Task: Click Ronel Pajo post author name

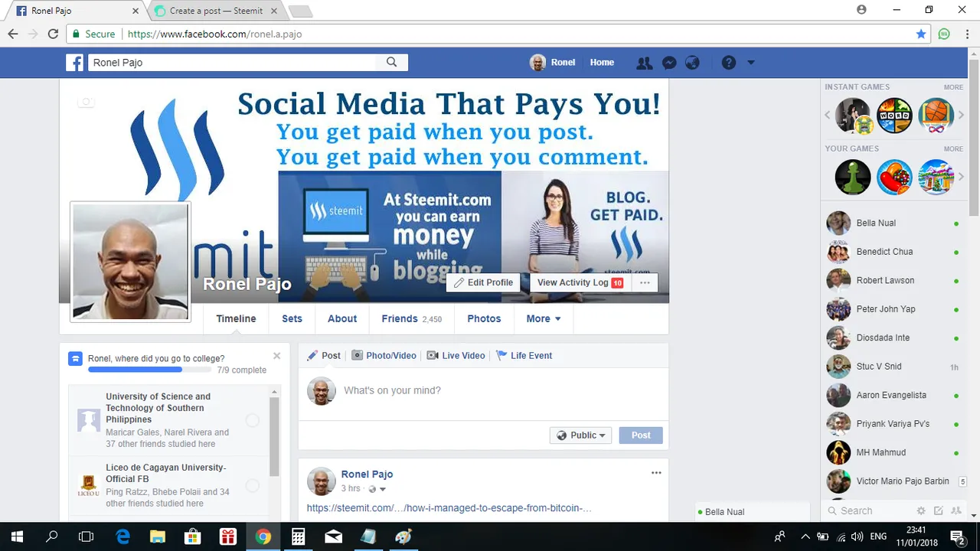Action: 367,474
